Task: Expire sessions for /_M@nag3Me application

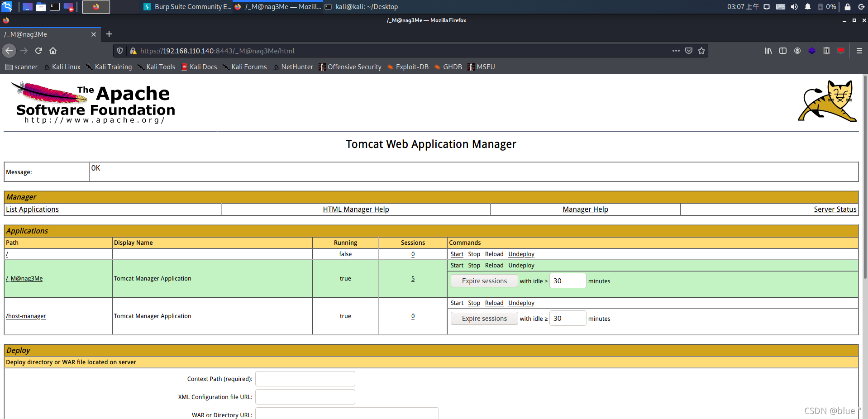Action: point(484,281)
